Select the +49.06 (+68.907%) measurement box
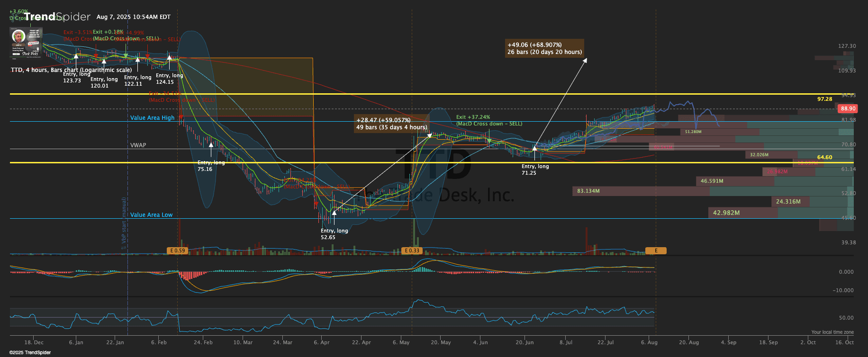Viewport: 868px width, 357px height. pos(544,48)
